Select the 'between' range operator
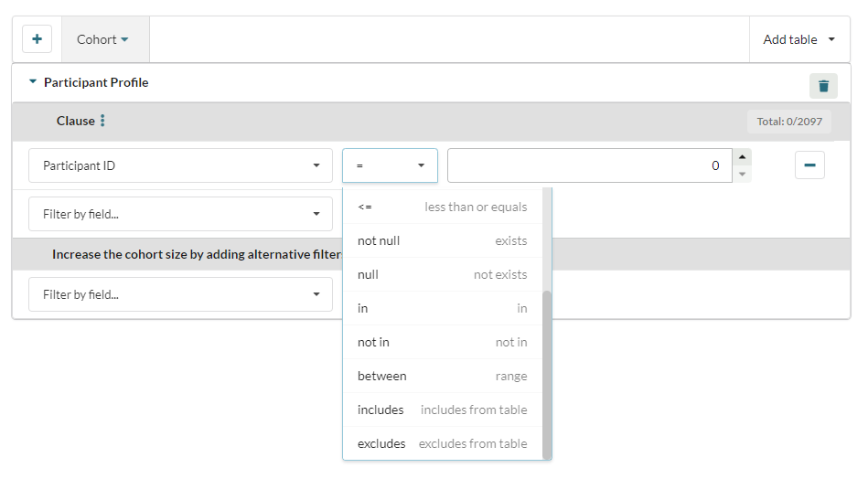This screenshot has height=500, width=868. click(x=442, y=376)
